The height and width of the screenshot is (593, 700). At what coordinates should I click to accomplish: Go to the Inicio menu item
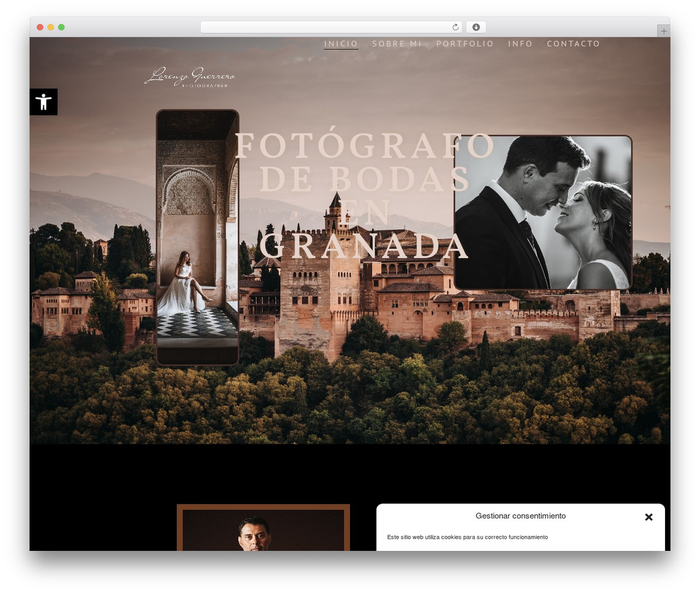(341, 44)
